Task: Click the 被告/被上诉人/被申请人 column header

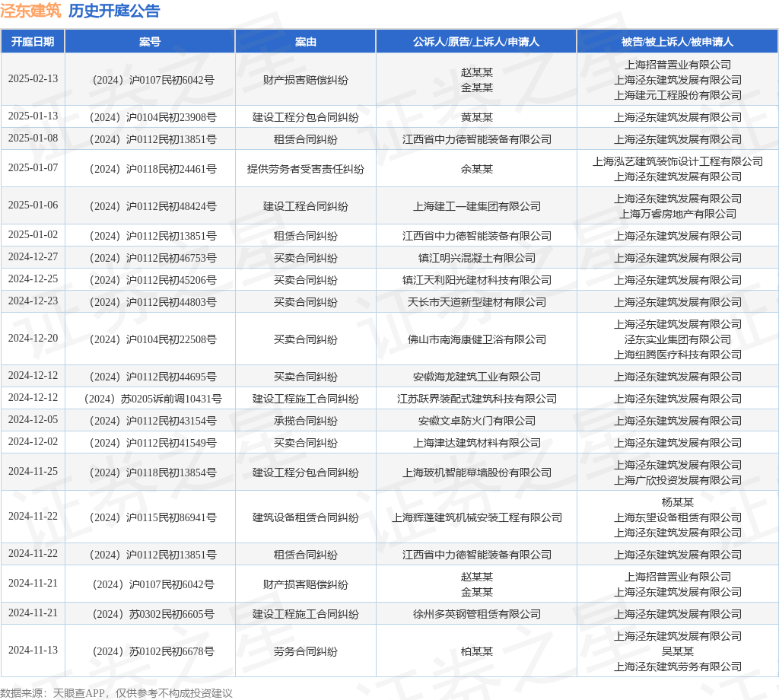Action: click(x=677, y=42)
